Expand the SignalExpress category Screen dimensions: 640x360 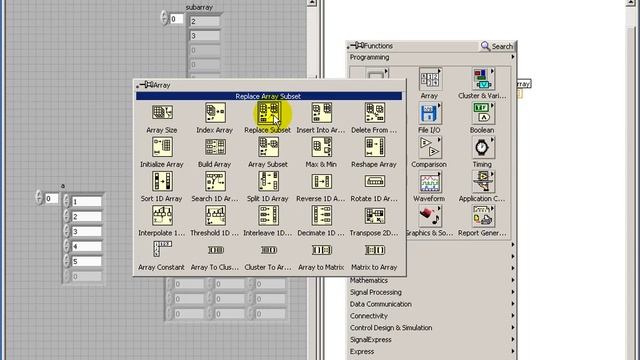tap(432, 340)
